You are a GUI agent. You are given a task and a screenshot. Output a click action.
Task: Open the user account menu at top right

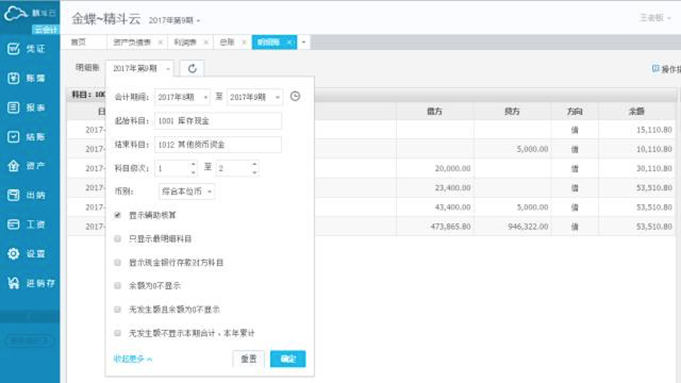click(655, 18)
